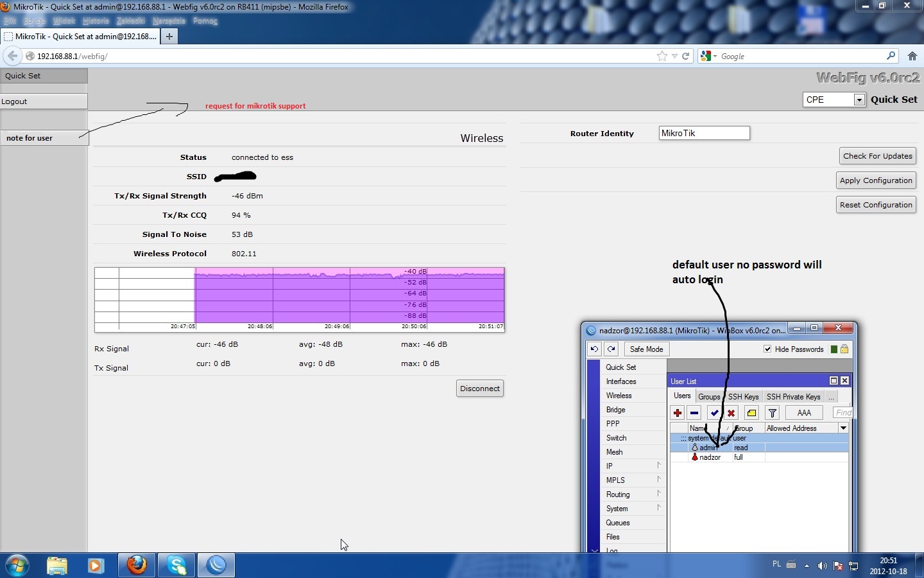Click the AAA button in User List
924x578 pixels.
(x=804, y=413)
